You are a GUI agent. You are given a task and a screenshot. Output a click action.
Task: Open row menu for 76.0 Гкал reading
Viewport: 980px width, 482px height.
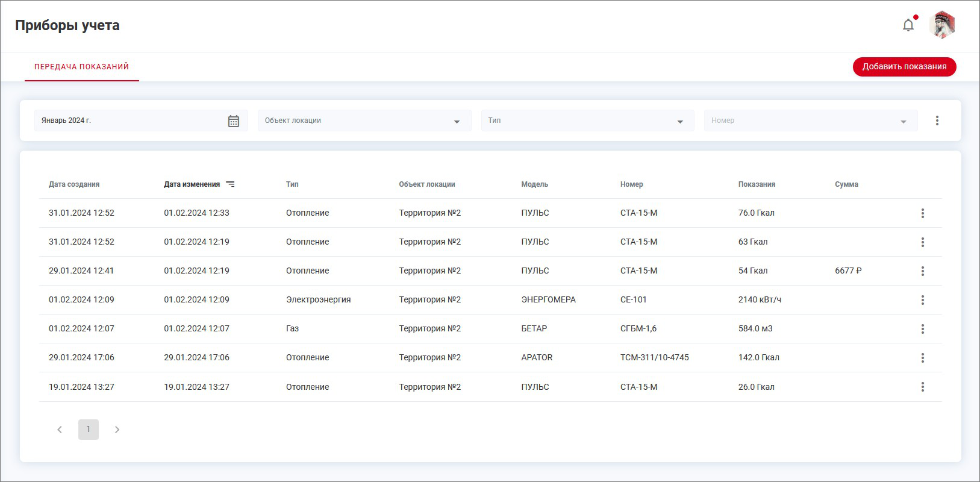click(x=922, y=213)
